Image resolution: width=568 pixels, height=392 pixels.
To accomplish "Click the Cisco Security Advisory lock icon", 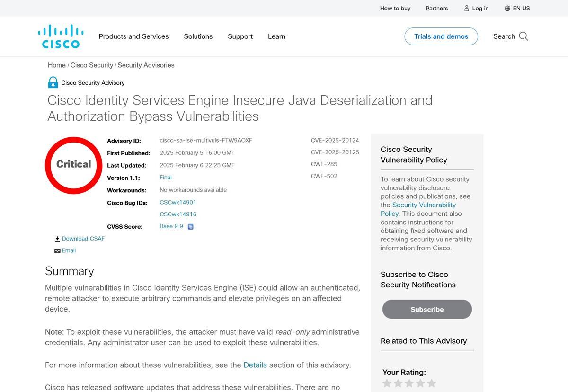I will coord(53,82).
